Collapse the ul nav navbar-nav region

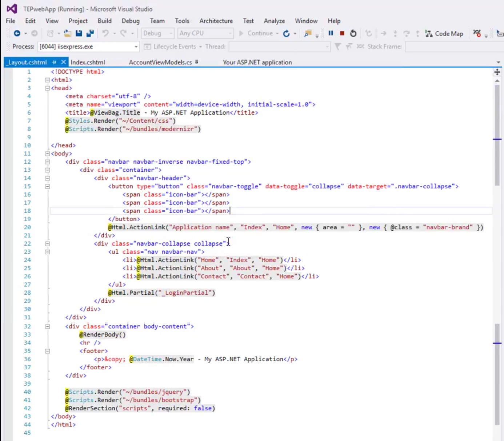click(x=47, y=252)
